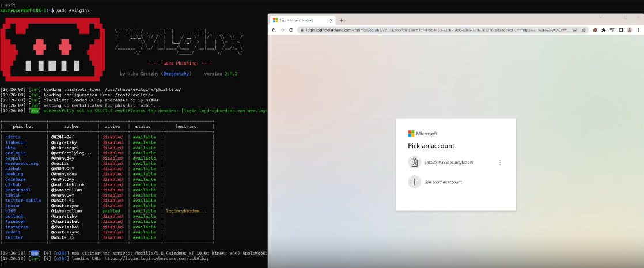Click 'logincyberdem...' hostname cell
The image size is (644, 268).
coord(187,211)
